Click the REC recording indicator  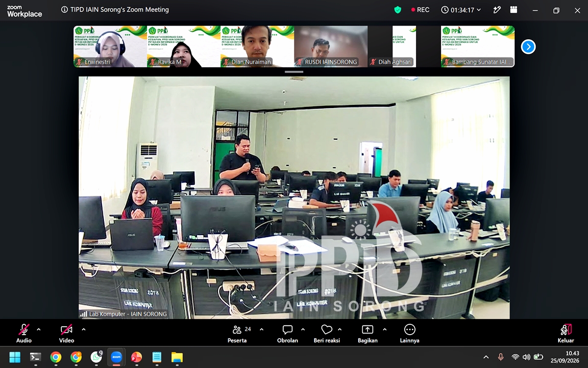click(x=420, y=10)
